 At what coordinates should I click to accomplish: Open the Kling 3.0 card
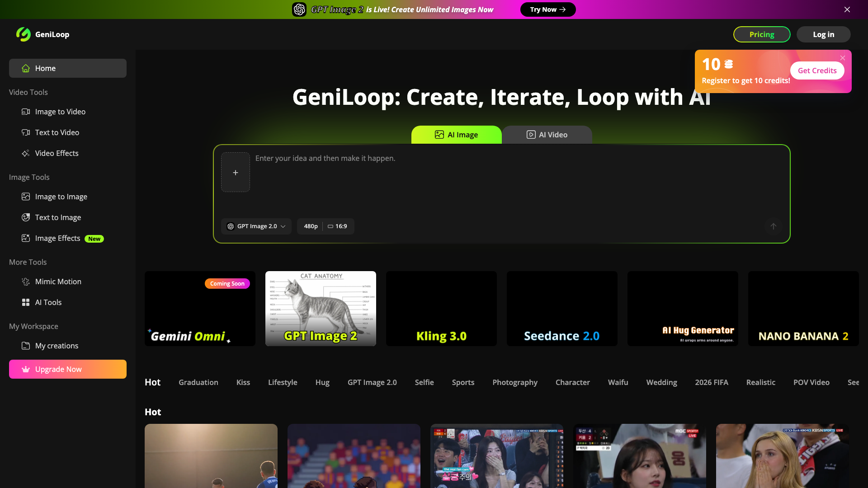[441, 309]
